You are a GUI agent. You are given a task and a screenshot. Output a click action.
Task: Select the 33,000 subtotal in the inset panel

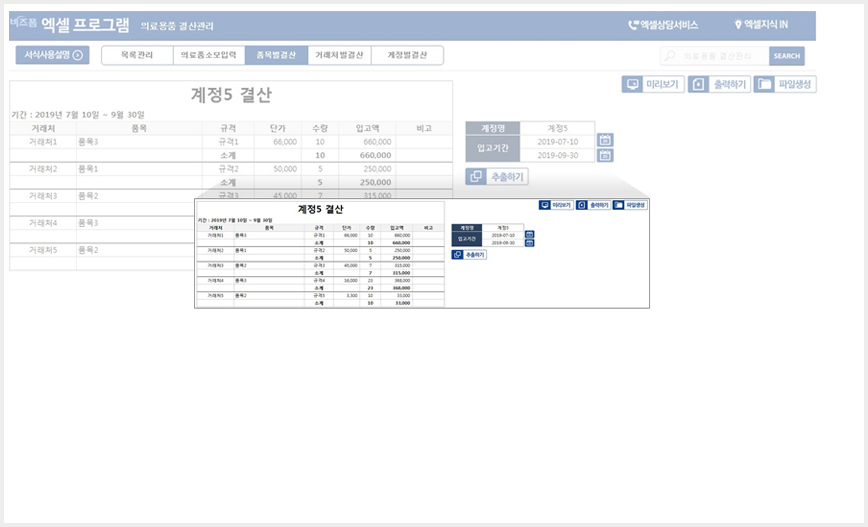[396, 303]
